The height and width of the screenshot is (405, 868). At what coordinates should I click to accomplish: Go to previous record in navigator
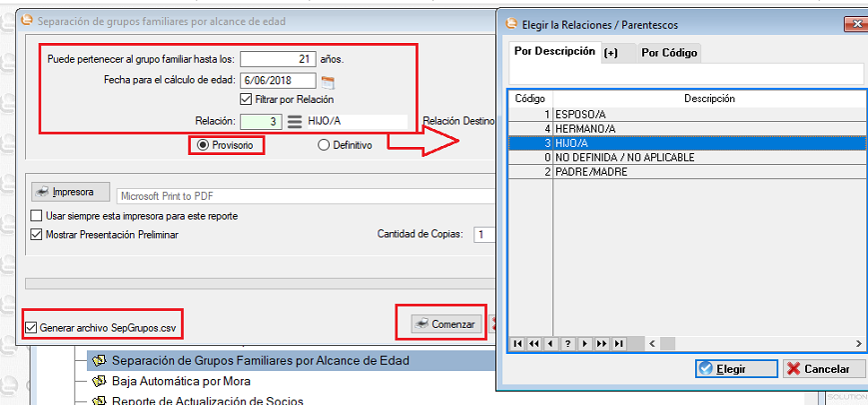point(550,344)
